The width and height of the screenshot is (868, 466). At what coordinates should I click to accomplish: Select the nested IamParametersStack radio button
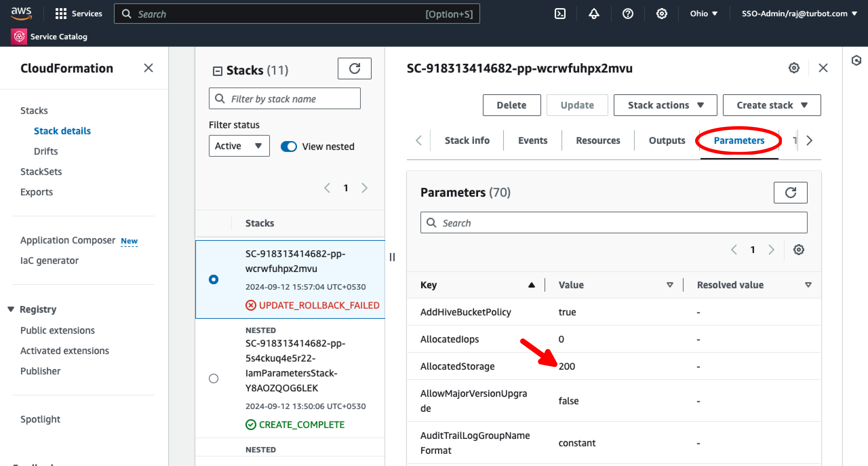pos(213,379)
